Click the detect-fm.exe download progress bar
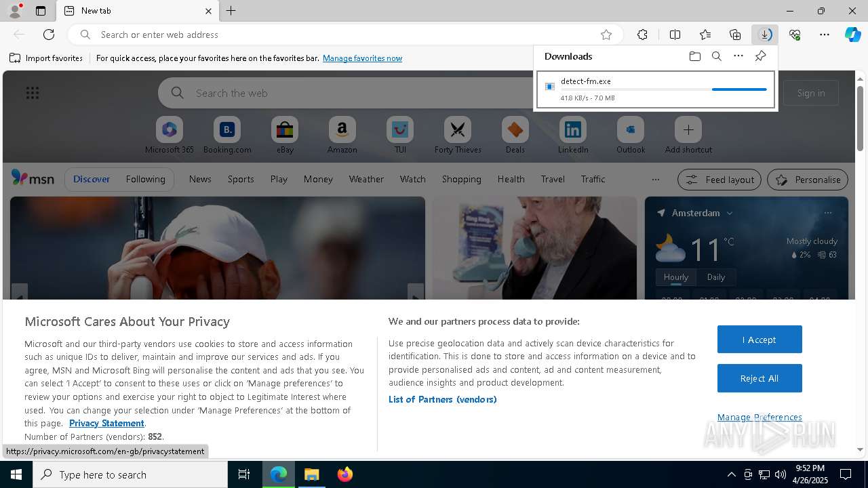Viewport: 868px width, 488px height. tap(664, 89)
